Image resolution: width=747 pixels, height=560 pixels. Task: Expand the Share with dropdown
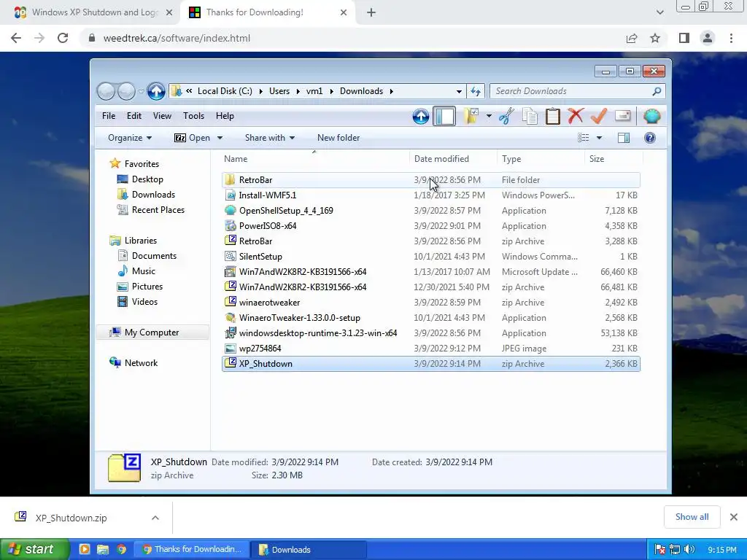(x=270, y=138)
